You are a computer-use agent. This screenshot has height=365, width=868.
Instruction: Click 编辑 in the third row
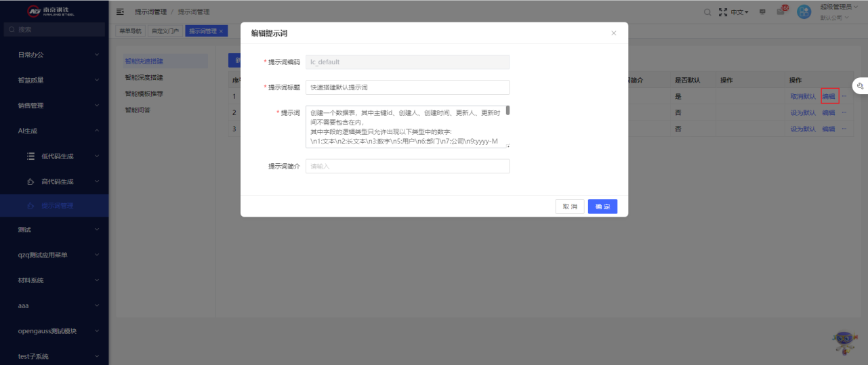pyautogui.click(x=829, y=129)
